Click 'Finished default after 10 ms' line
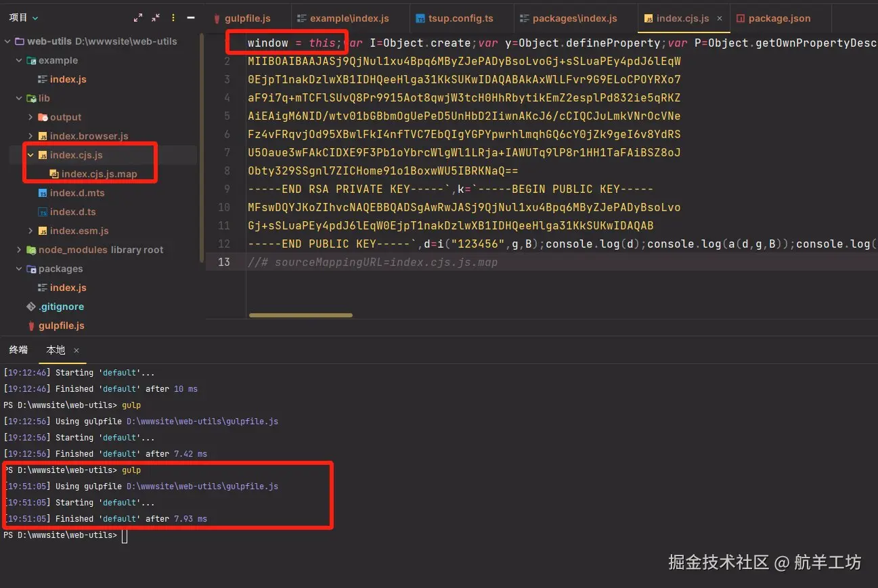Viewport: 878px width, 588px height. [x=101, y=389]
